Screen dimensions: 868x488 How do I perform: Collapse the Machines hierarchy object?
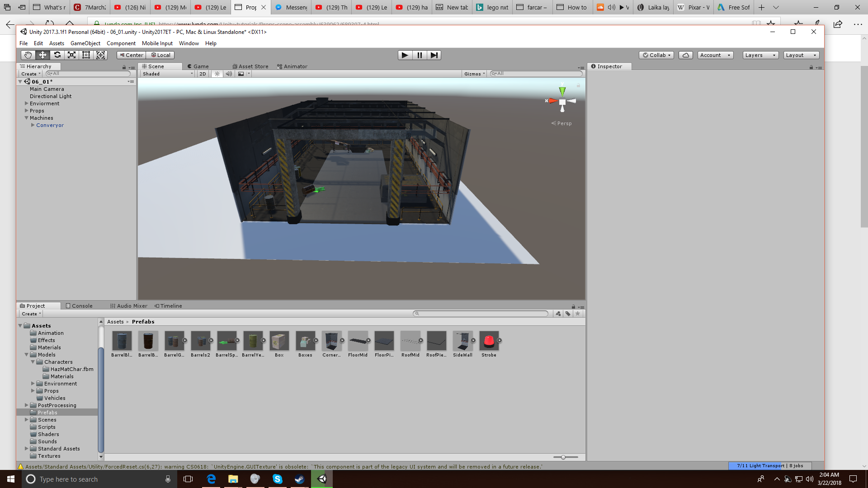tap(26, 118)
